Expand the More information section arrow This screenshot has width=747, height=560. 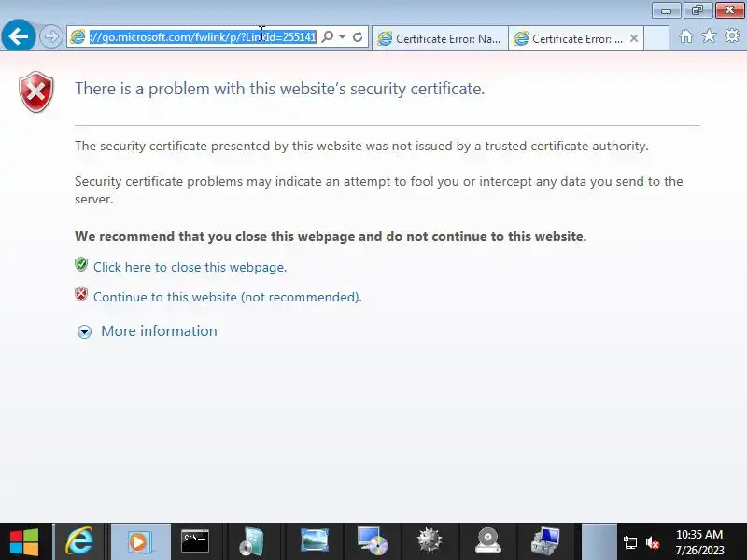pos(84,331)
